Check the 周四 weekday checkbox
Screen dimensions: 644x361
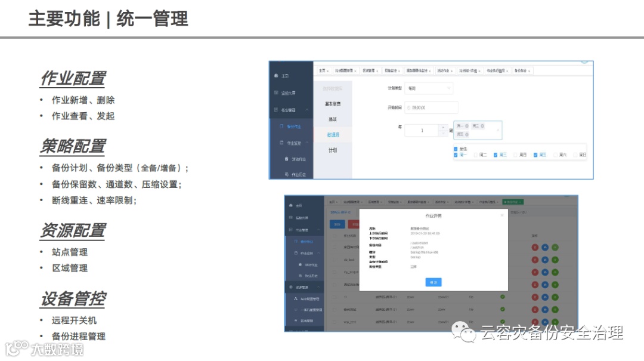pyautogui.click(x=515, y=155)
